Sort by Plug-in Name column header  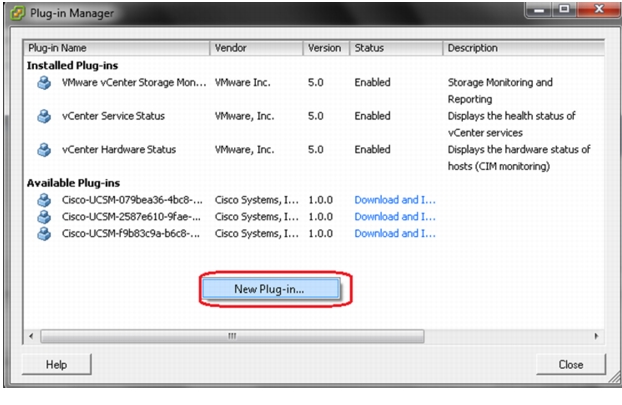click(117, 48)
